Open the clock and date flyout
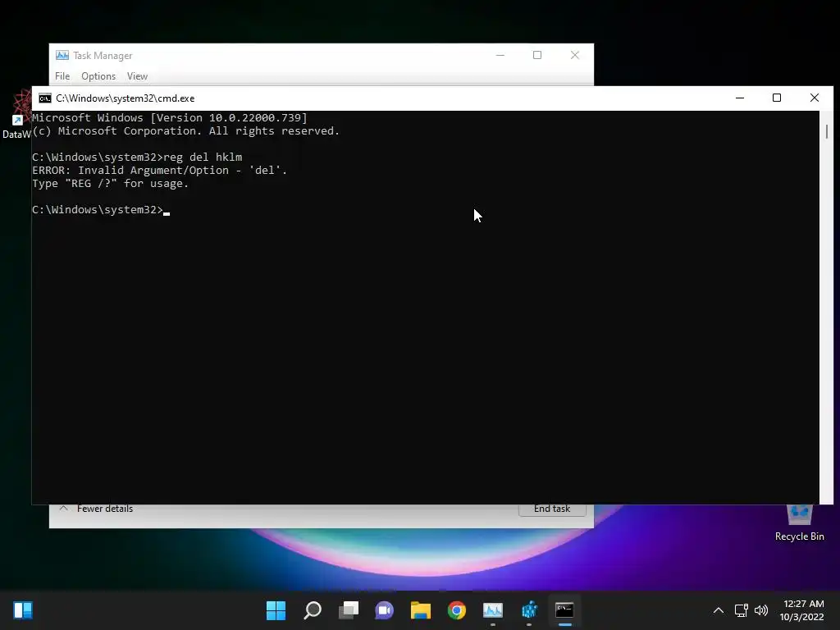The width and height of the screenshot is (840, 630). point(801,610)
